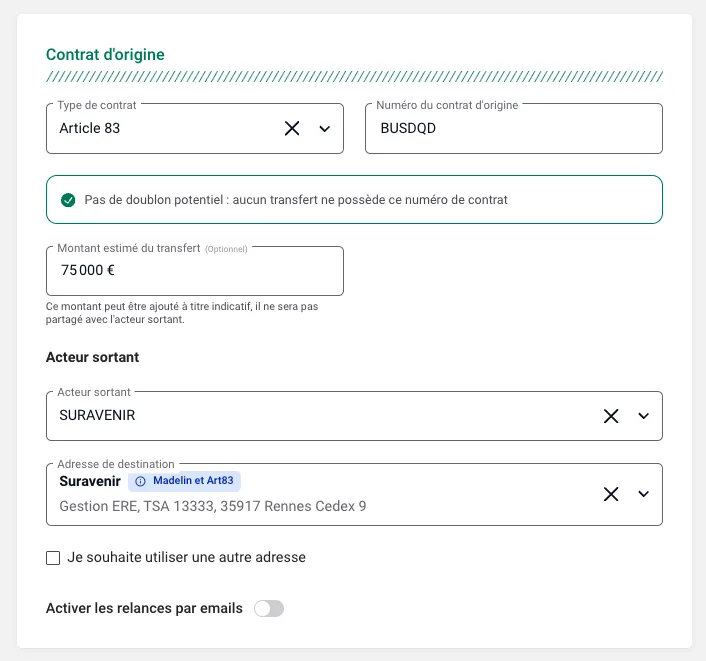Edit the Montant estimé du transfert field
The height and width of the screenshot is (661, 706).
click(x=195, y=271)
